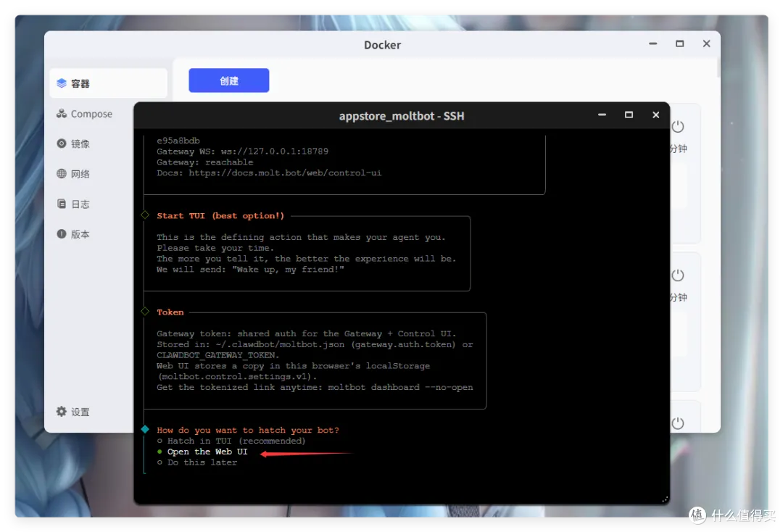
Task: Toggle the third container's power icon
Action: 678,423
